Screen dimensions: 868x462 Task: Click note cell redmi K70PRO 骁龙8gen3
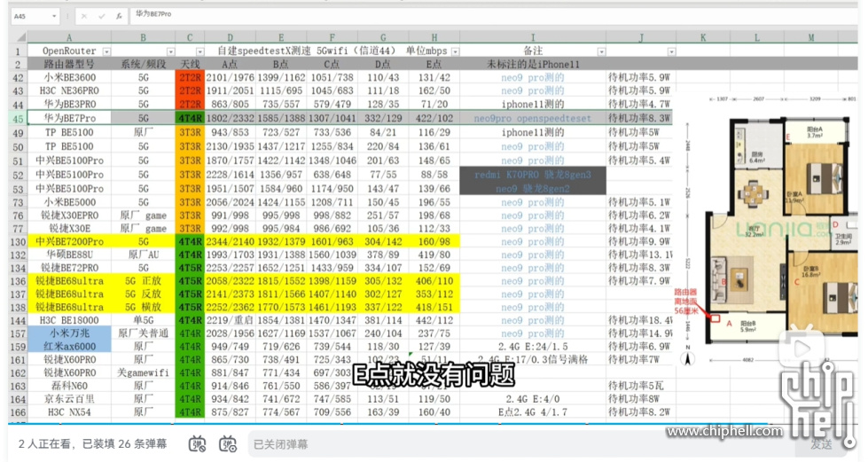[x=533, y=175]
